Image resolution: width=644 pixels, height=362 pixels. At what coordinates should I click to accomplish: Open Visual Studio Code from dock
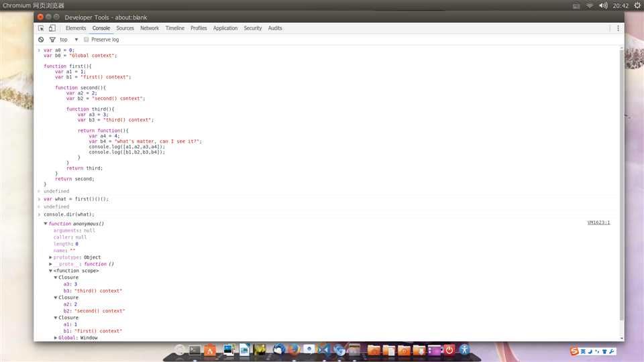[324, 350]
